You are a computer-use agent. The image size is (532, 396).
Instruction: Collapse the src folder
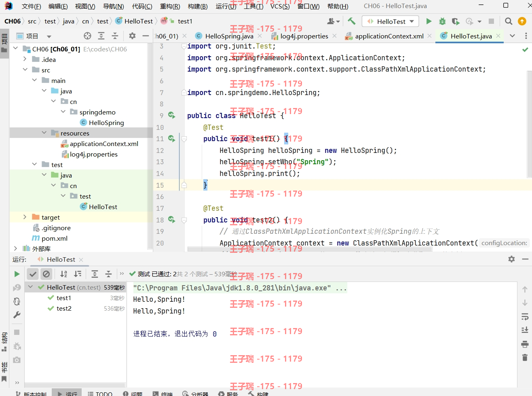click(25, 70)
